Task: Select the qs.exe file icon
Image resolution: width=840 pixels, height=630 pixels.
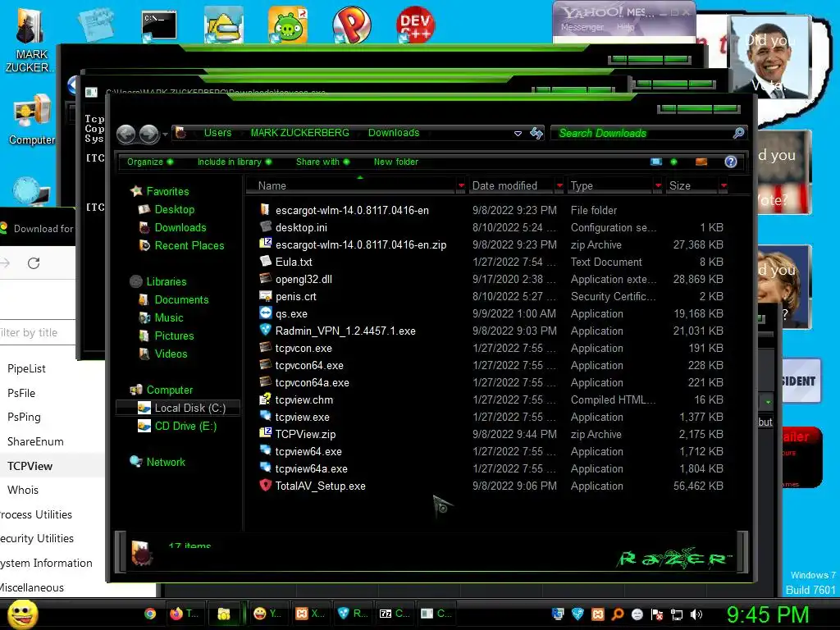Action: pyautogui.click(x=266, y=313)
